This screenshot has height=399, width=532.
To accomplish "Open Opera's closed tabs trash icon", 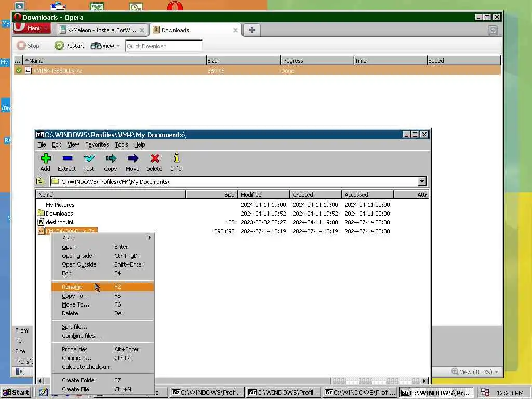I will (x=493, y=31).
